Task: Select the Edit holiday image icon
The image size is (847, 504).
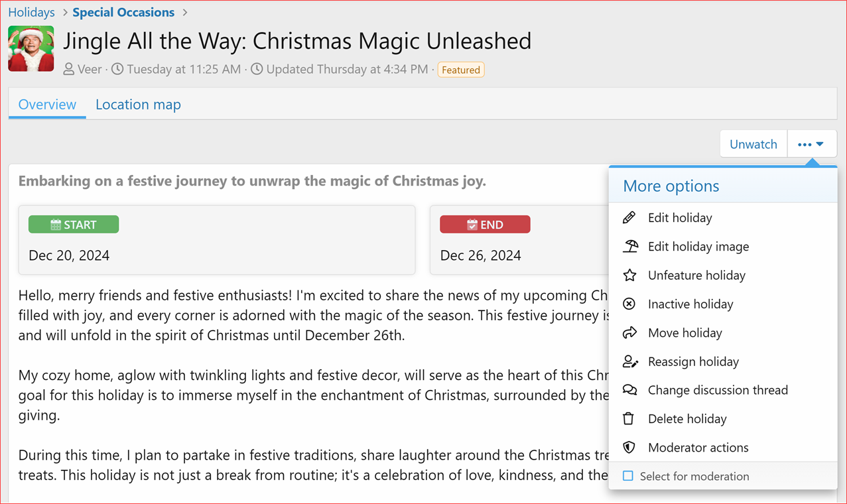Action: click(x=629, y=246)
